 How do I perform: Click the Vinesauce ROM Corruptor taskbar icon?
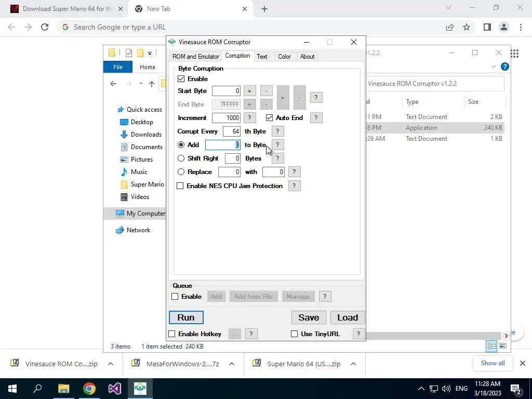[x=140, y=389]
